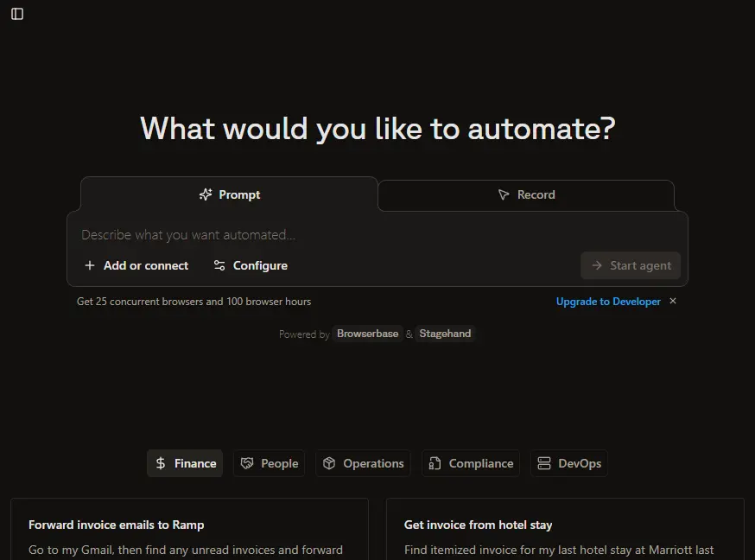The image size is (755, 560).
Task: Toggle the sidebar panel icon
Action: pyautogui.click(x=17, y=14)
